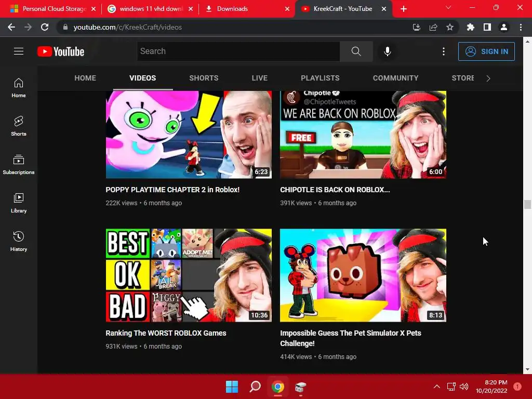Screen dimensions: 532x399
Task: Click the SIGN IN button
Action: click(x=486, y=51)
